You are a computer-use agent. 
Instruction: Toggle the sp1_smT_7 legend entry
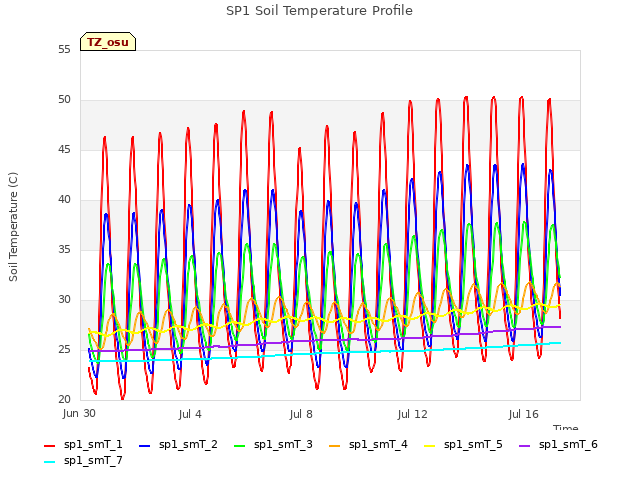83,461
